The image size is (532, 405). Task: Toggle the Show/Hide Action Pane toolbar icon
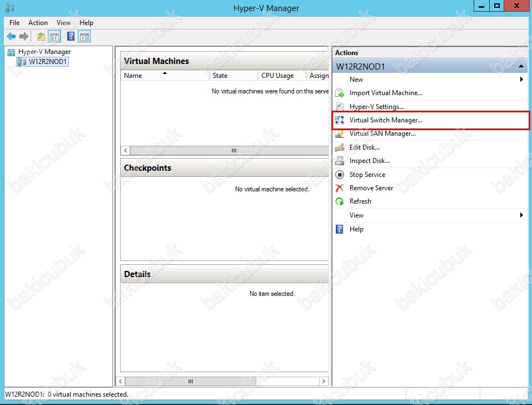pos(84,36)
